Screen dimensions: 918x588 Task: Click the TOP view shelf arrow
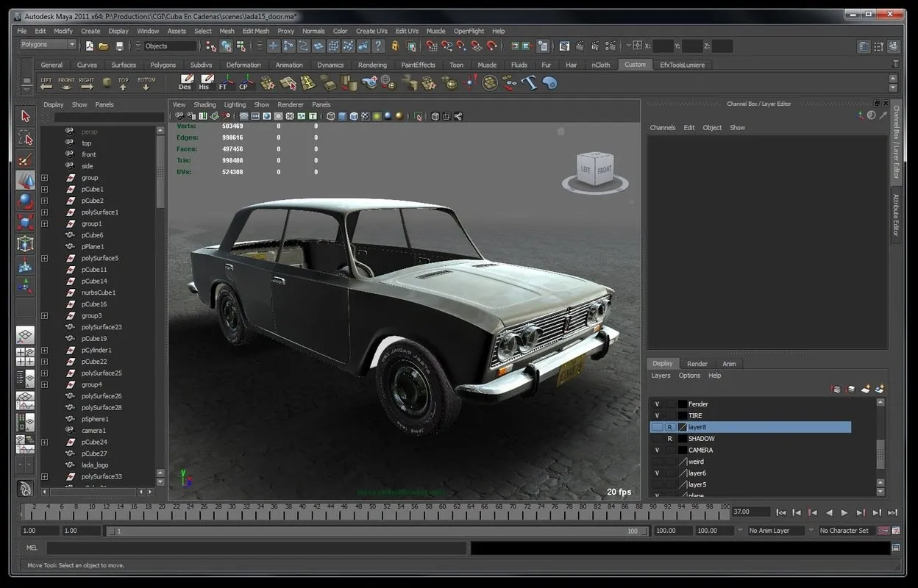[123, 83]
